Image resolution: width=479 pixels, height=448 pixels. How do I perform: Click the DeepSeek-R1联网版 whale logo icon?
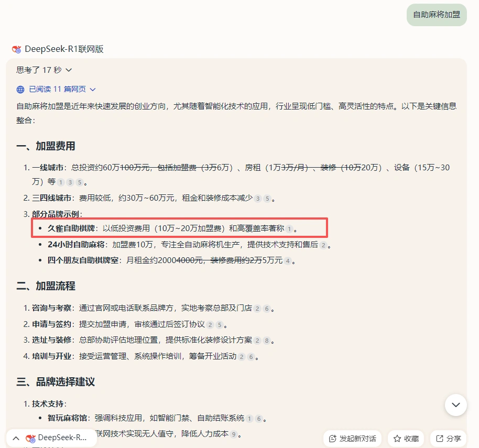coord(17,49)
